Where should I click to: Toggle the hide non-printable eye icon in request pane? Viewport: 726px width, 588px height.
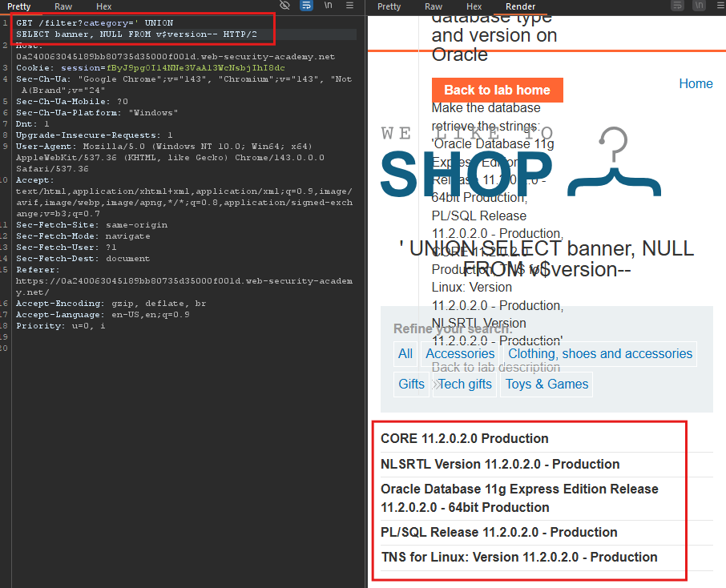(x=284, y=5)
